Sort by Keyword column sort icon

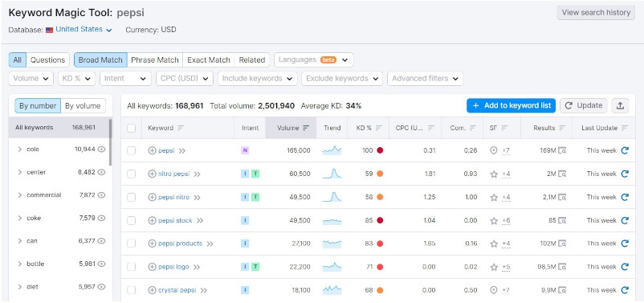[x=181, y=128]
